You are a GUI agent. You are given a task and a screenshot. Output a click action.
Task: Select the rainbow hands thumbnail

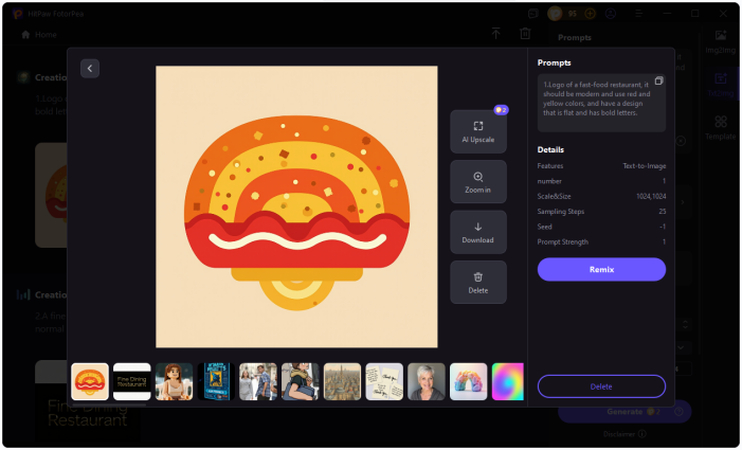point(468,381)
